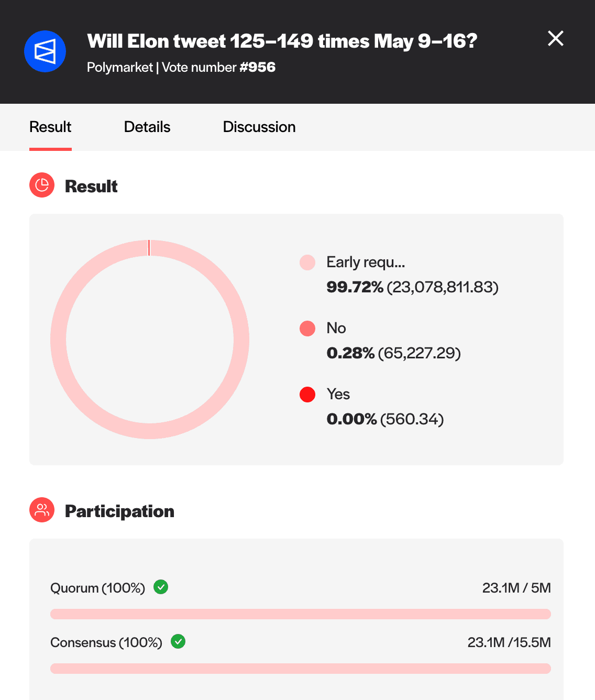
Task: Click the green Consensus checkmark icon
Action: 178,641
